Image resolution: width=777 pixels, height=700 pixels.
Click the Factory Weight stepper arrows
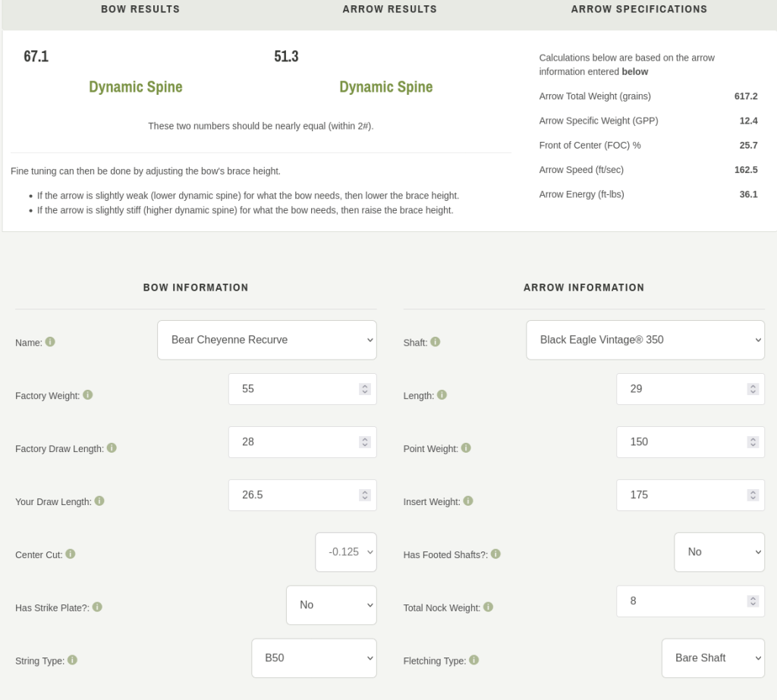(365, 389)
